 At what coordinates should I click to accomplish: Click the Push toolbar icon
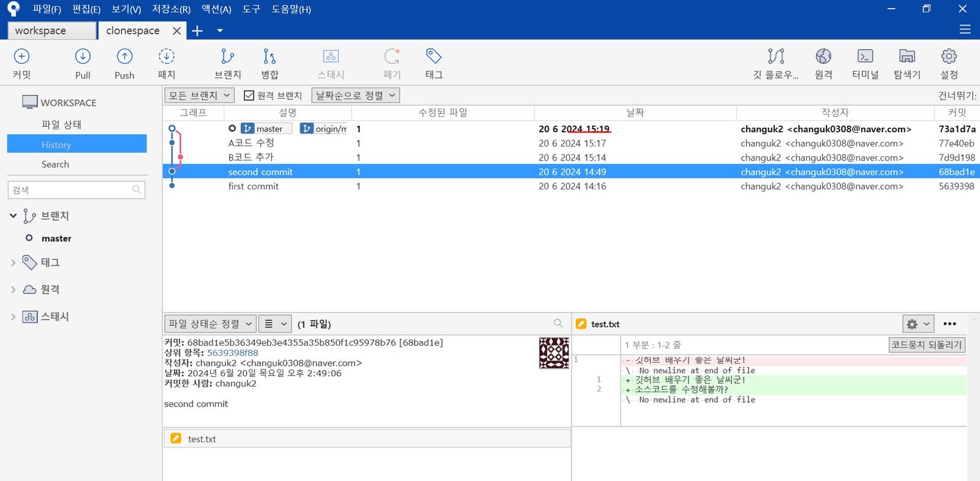coord(124,56)
